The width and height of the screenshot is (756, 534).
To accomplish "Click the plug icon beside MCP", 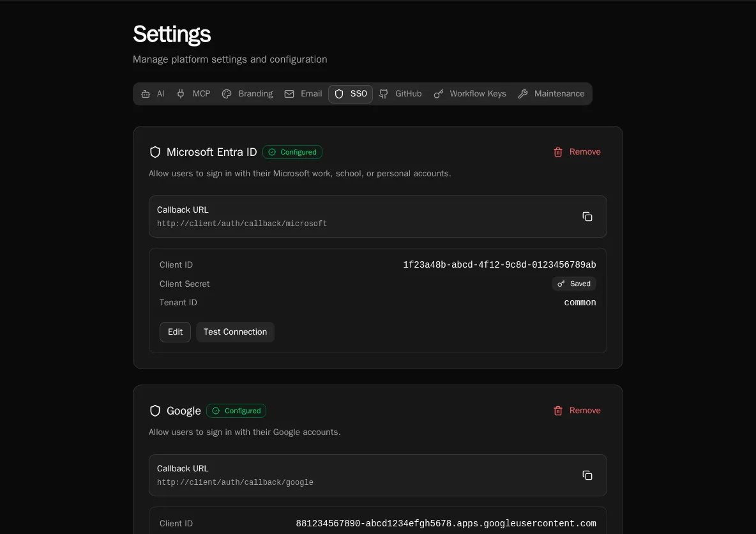I will [x=181, y=94].
